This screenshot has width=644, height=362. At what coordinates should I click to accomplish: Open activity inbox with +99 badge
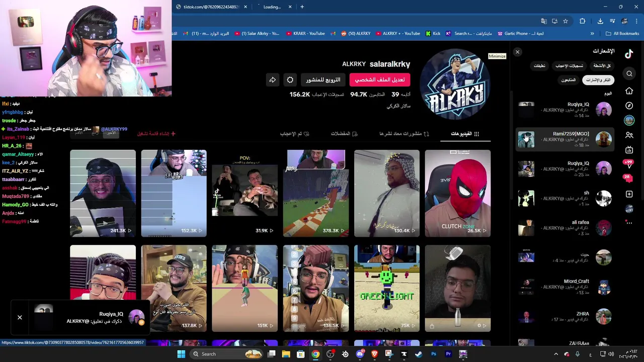click(x=628, y=164)
